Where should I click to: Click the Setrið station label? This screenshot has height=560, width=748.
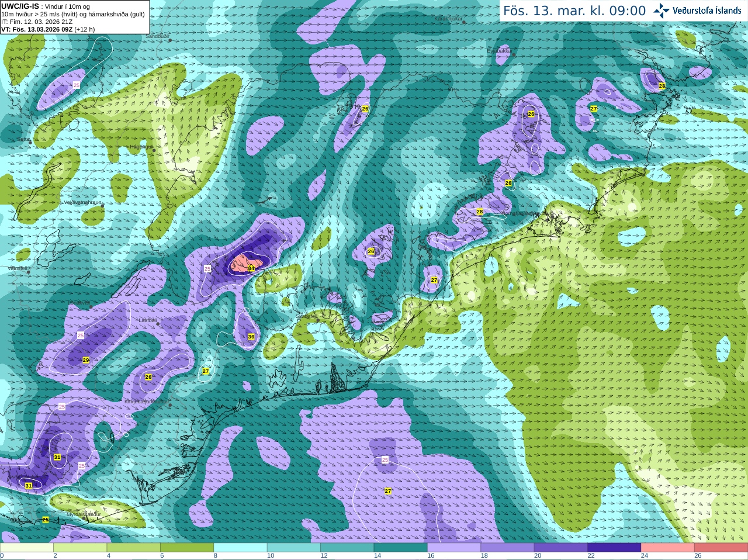click(x=24, y=140)
